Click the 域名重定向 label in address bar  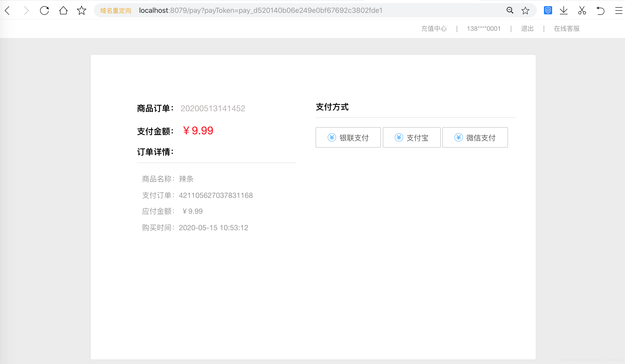click(x=115, y=11)
